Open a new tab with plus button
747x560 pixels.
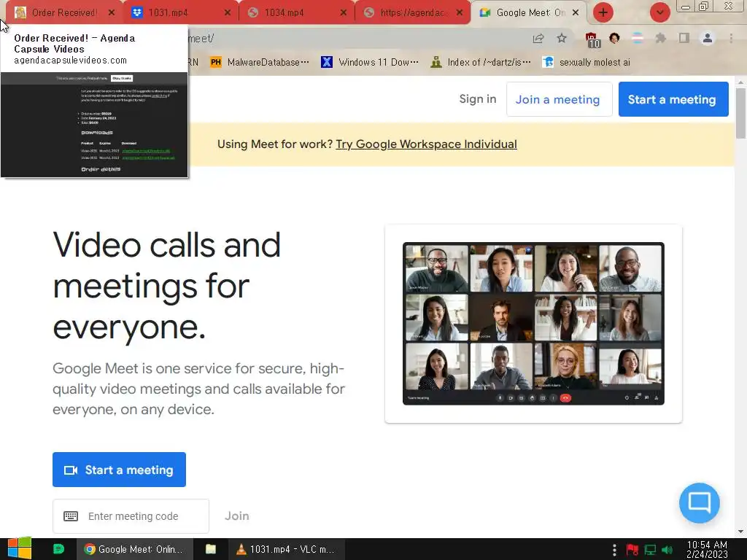603,12
